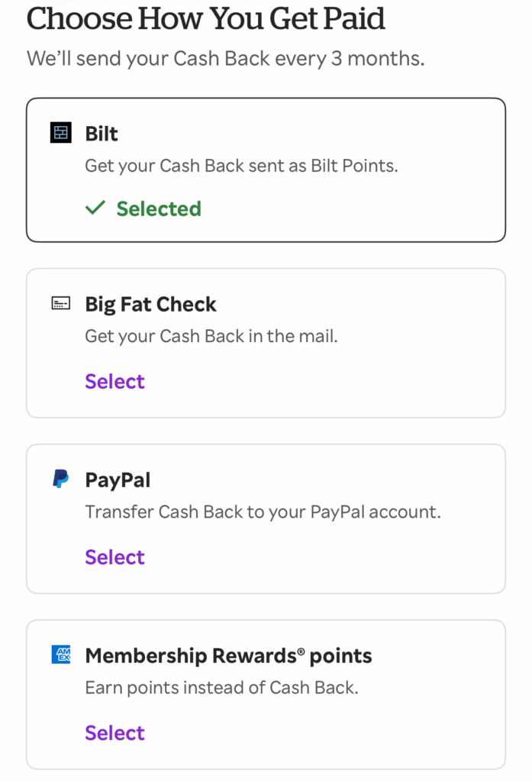Click Select under Membership Rewards points
The image size is (532, 782).
tap(114, 732)
